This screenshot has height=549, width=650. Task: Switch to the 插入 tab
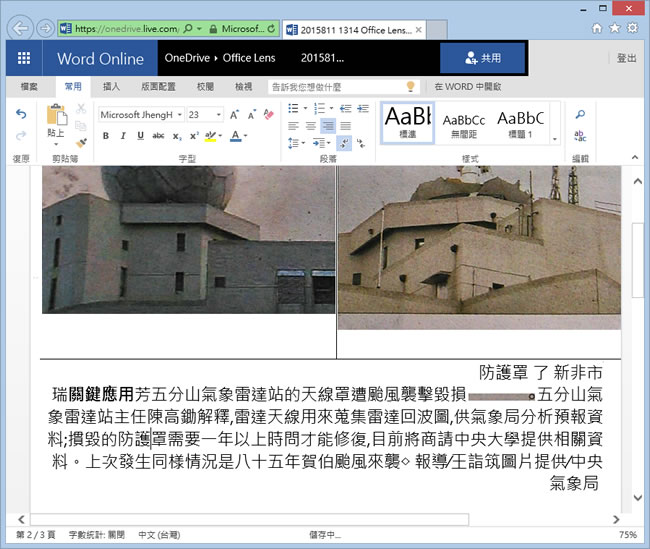tap(111, 87)
